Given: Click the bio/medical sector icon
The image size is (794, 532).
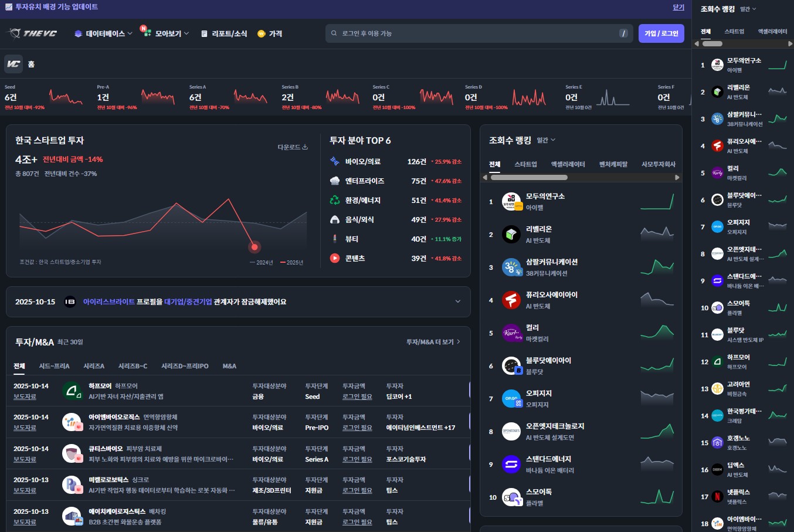Looking at the screenshot, I should coord(335,161).
